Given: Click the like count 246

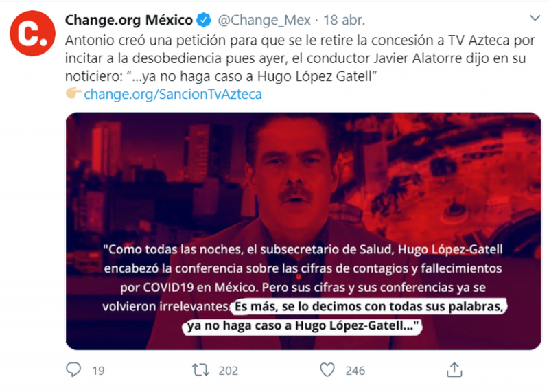Looking at the screenshot, I should 355,371.
